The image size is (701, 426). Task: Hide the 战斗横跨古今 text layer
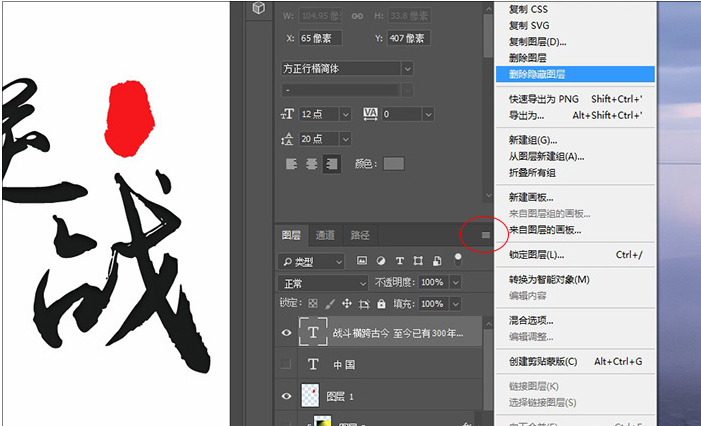(x=287, y=333)
